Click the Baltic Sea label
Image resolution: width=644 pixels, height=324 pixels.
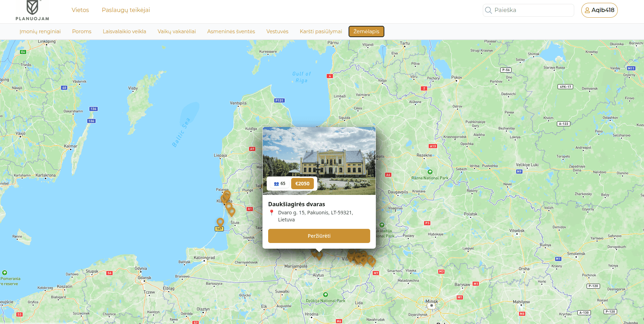point(181,132)
